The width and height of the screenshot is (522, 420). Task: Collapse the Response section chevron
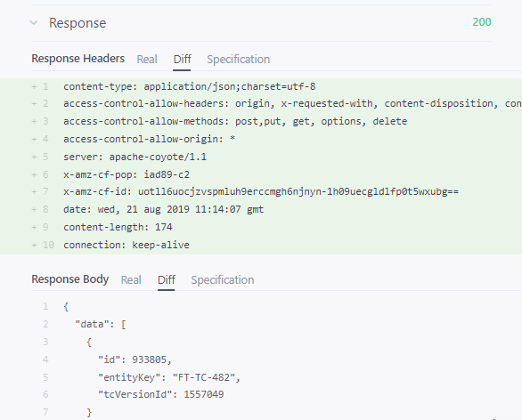34,23
